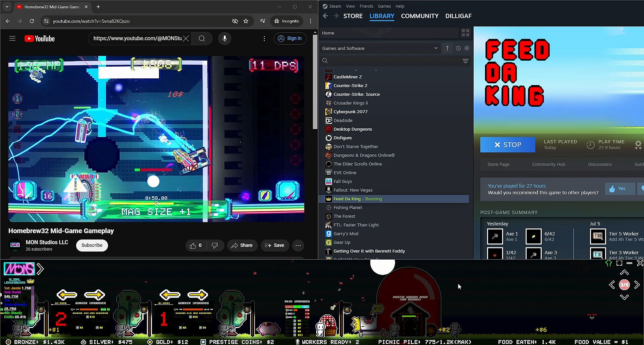This screenshot has height=345, width=644.
Task: Switch to the Steam COMMUNITY tab
Action: [420, 16]
